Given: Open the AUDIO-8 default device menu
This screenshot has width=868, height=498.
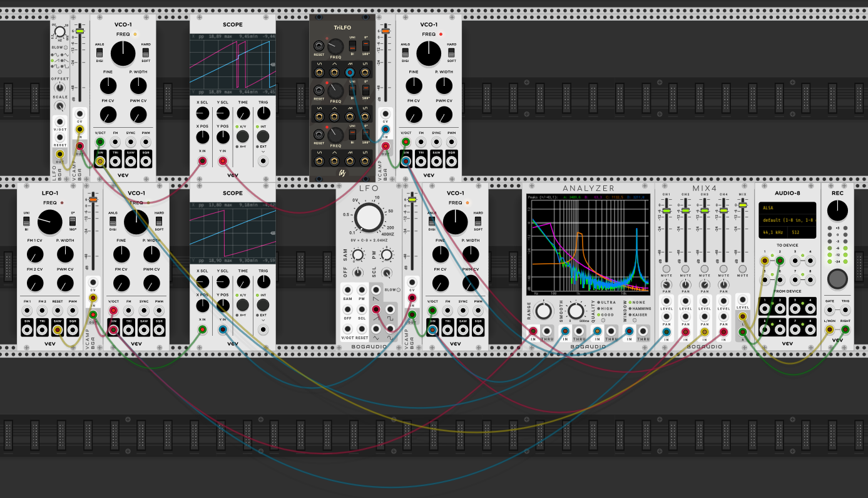Looking at the screenshot, I should (x=787, y=220).
